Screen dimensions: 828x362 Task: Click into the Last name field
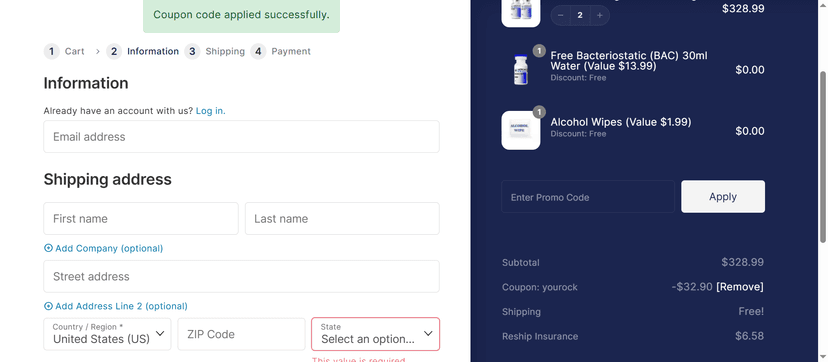[342, 218]
